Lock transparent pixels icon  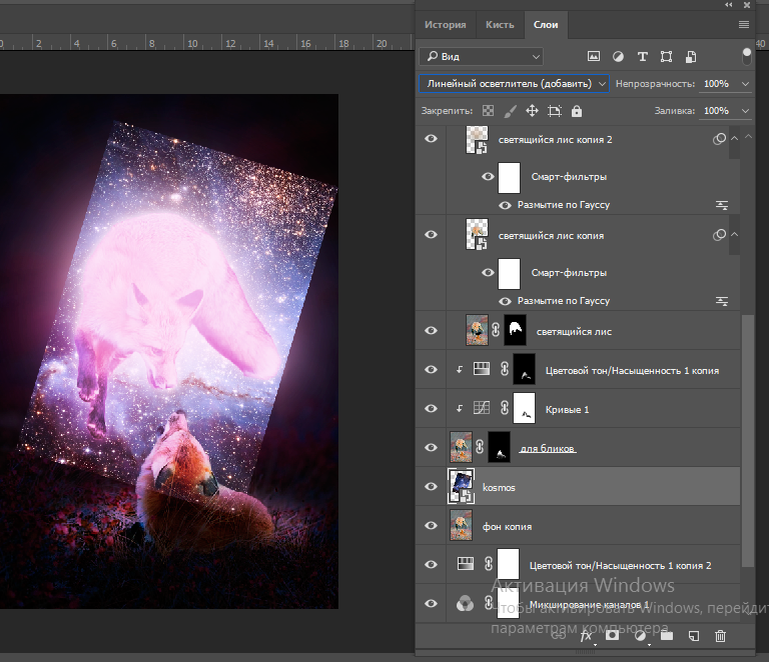click(488, 111)
